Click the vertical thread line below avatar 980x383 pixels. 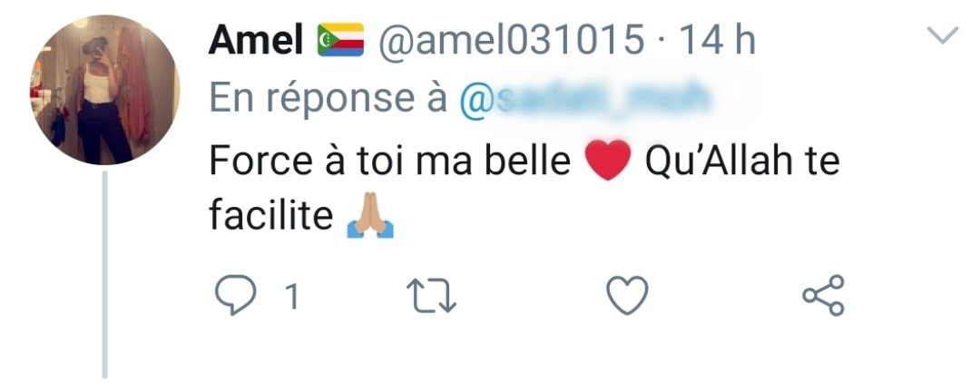(x=105, y=272)
